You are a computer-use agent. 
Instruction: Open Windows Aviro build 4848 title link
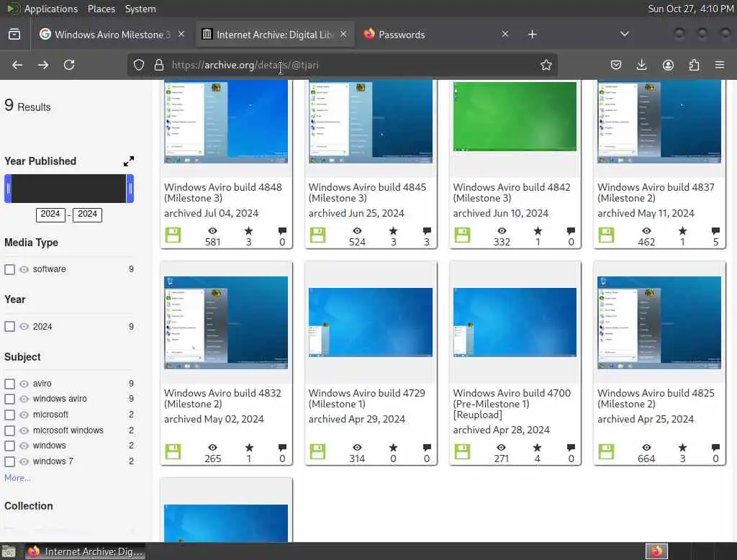click(x=223, y=193)
